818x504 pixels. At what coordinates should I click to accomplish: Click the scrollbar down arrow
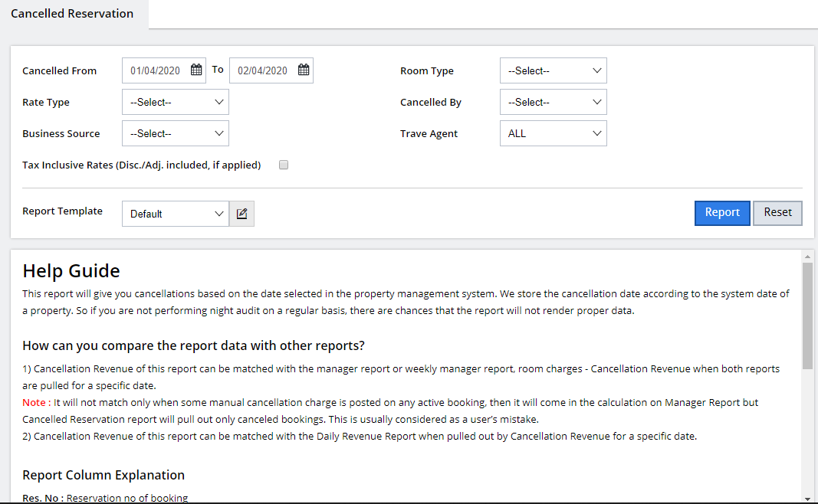[x=807, y=498]
